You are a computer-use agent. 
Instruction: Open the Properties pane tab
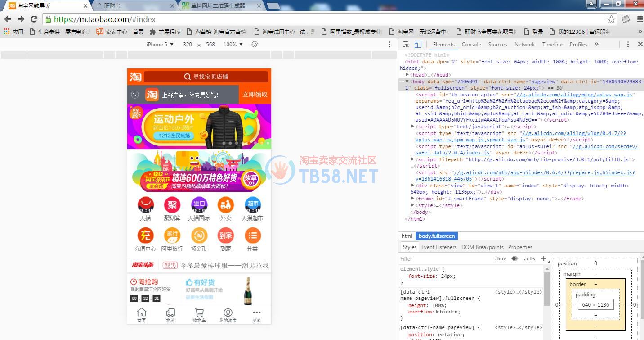[520, 247]
